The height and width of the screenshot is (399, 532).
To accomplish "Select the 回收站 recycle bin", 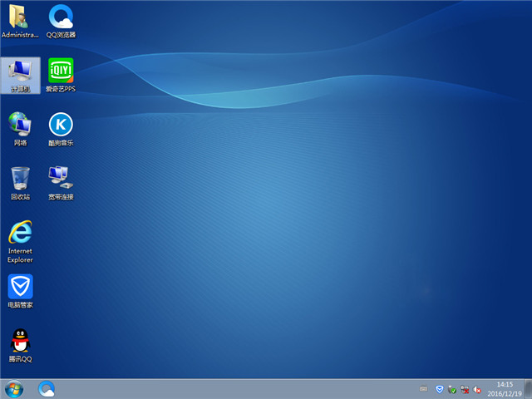I will coord(20,180).
